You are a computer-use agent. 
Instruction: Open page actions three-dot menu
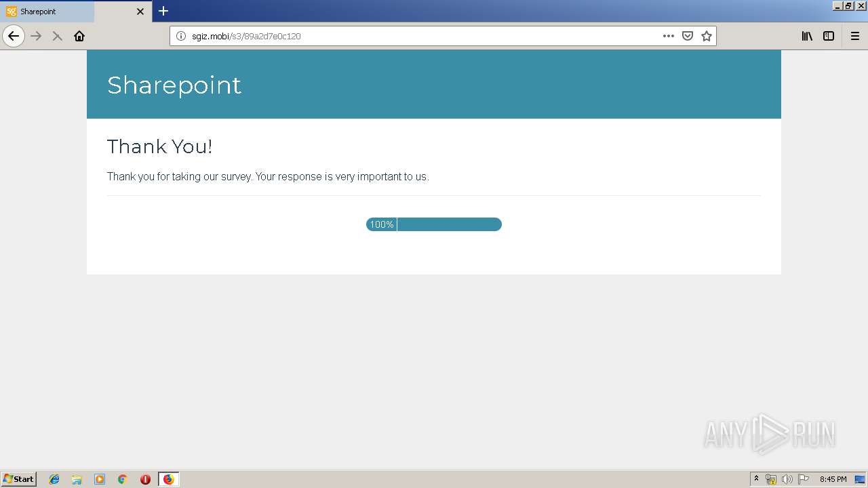click(669, 36)
